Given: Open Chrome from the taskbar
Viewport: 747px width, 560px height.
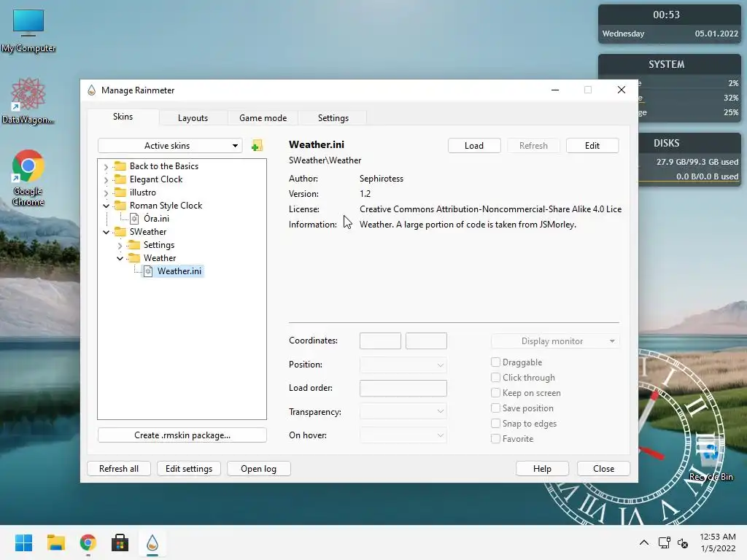Looking at the screenshot, I should pyautogui.click(x=88, y=542).
